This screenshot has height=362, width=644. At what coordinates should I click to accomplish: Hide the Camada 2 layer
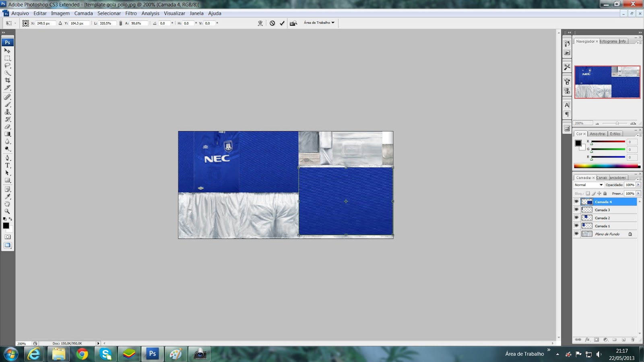(x=576, y=218)
